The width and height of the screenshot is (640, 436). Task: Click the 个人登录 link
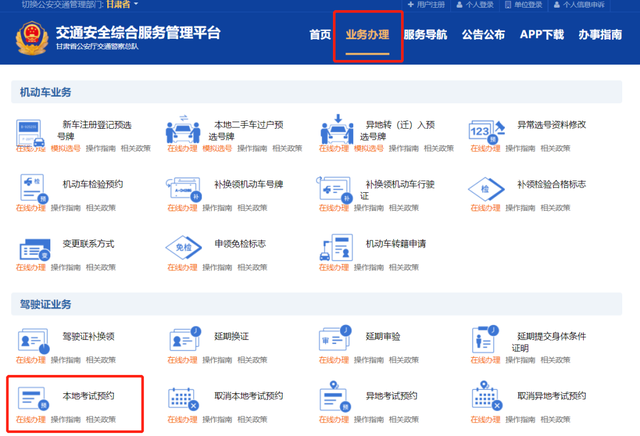(x=475, y=5)
